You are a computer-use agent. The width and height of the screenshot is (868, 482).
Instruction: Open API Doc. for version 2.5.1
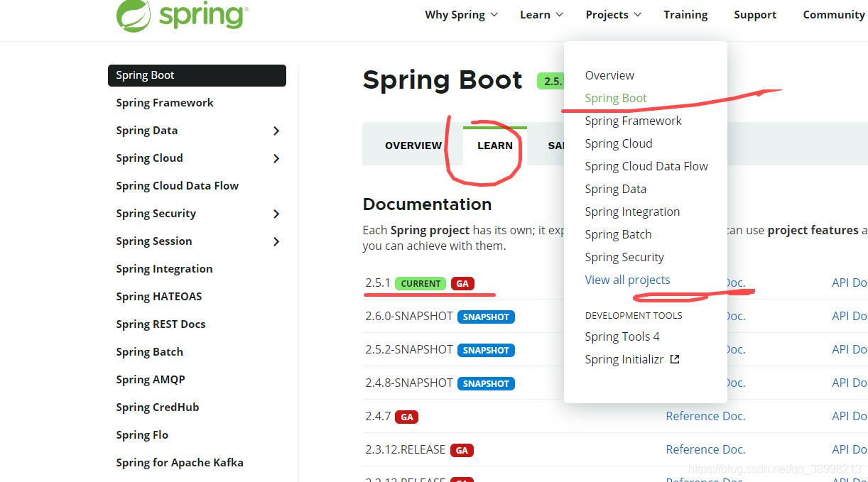(850, 283)
